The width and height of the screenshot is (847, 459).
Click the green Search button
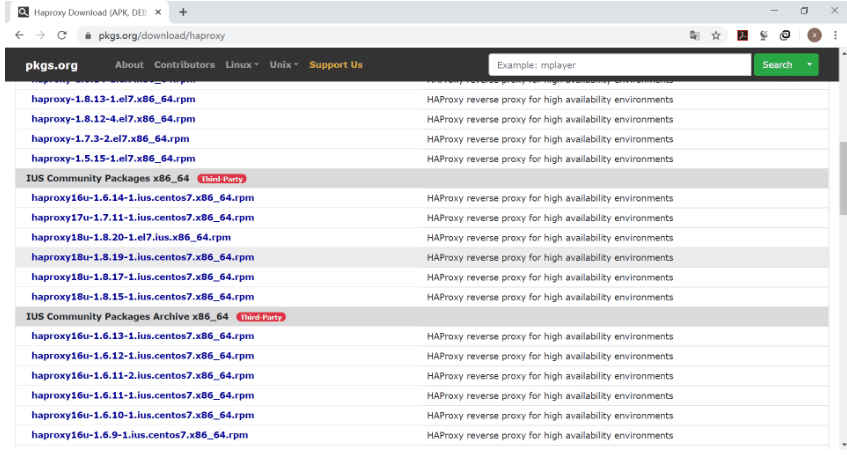click(x=777, y=65)
